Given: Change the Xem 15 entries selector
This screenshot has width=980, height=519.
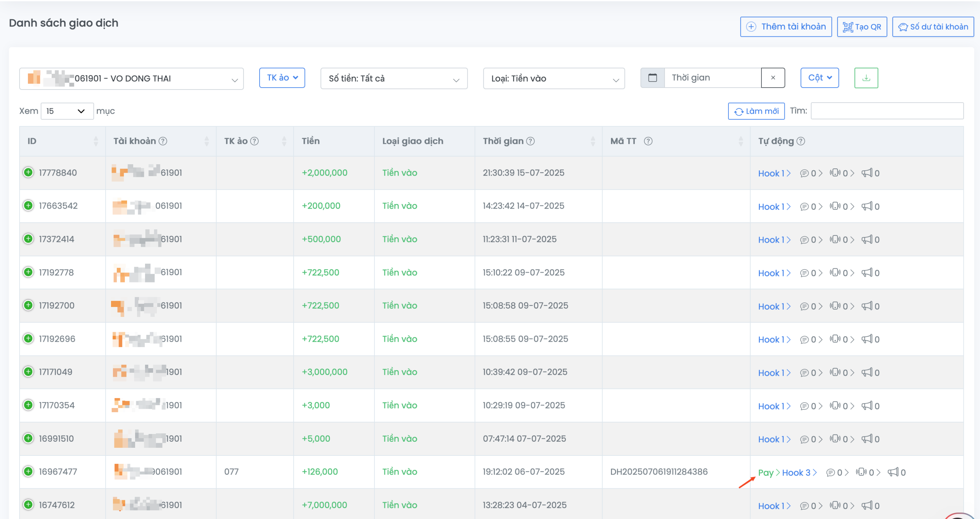Looking at the screenshot, I should click(x=67, y=111).
